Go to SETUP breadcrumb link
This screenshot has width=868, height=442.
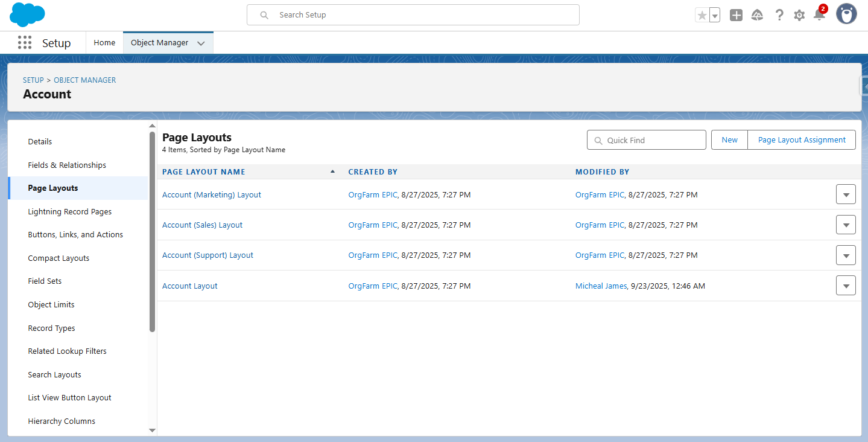(x=33, y=80)
